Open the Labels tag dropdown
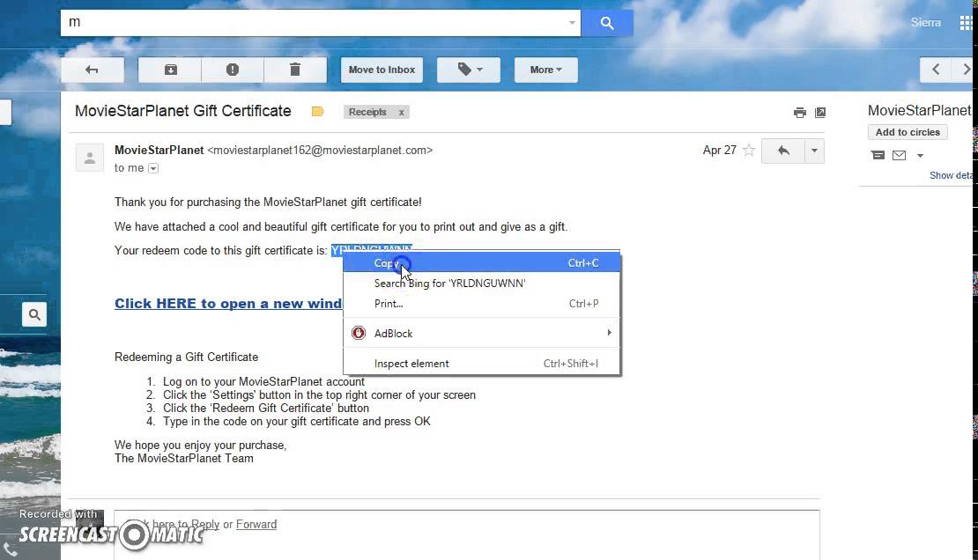The image size is (978, 560). 469,70
